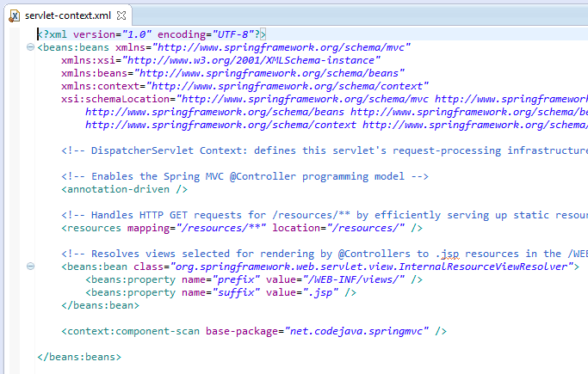Click the DispatcherServlet Context comment

(325, 150)
